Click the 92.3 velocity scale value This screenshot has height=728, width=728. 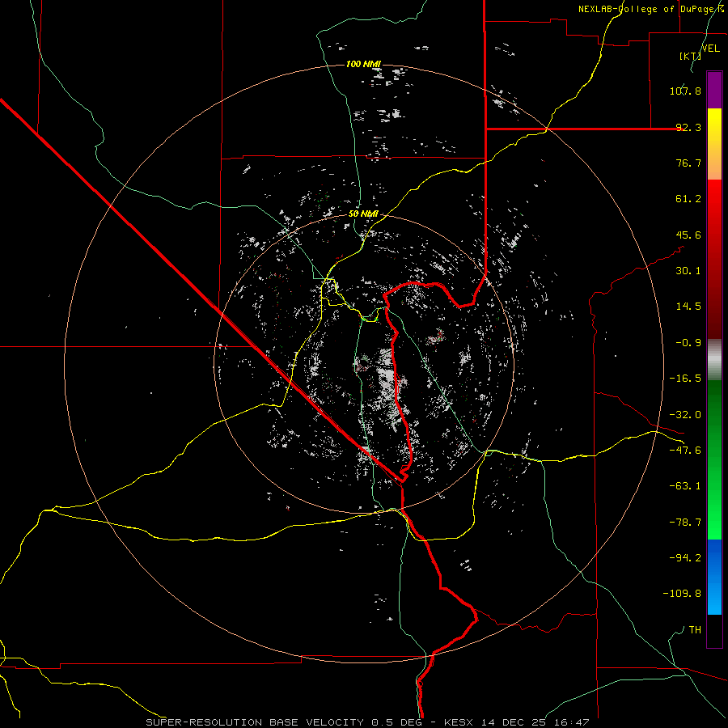pos(688,127)
